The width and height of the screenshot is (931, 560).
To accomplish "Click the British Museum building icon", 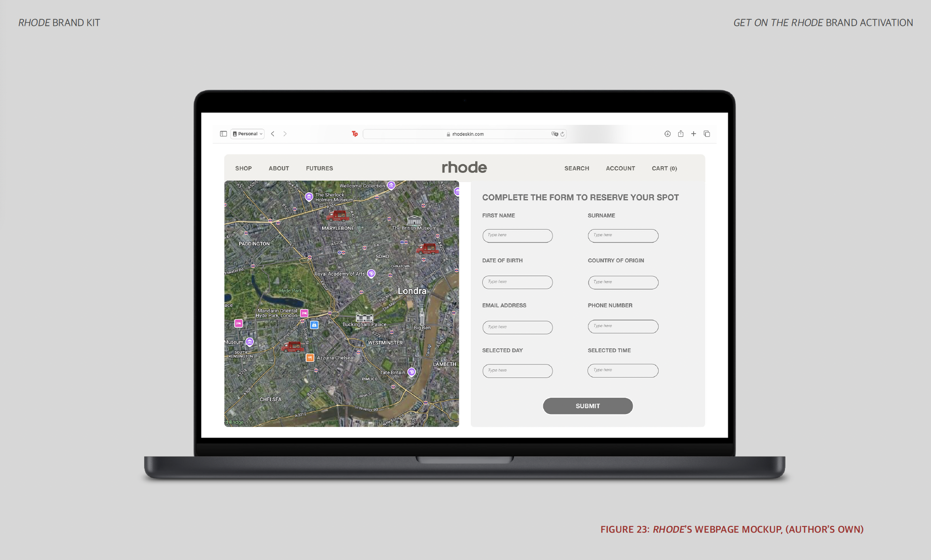I will point(414,220).
